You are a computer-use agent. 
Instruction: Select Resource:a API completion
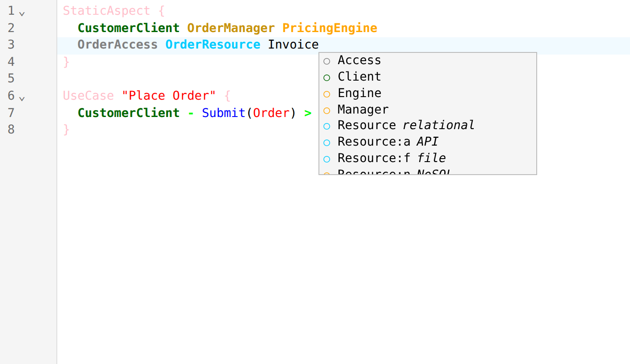[x=428, y=142]
